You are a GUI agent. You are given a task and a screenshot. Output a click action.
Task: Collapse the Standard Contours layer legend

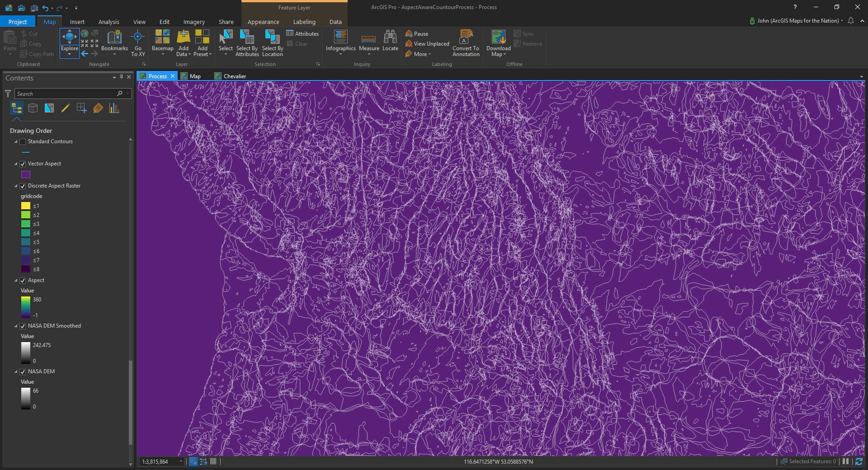(16, 142)
